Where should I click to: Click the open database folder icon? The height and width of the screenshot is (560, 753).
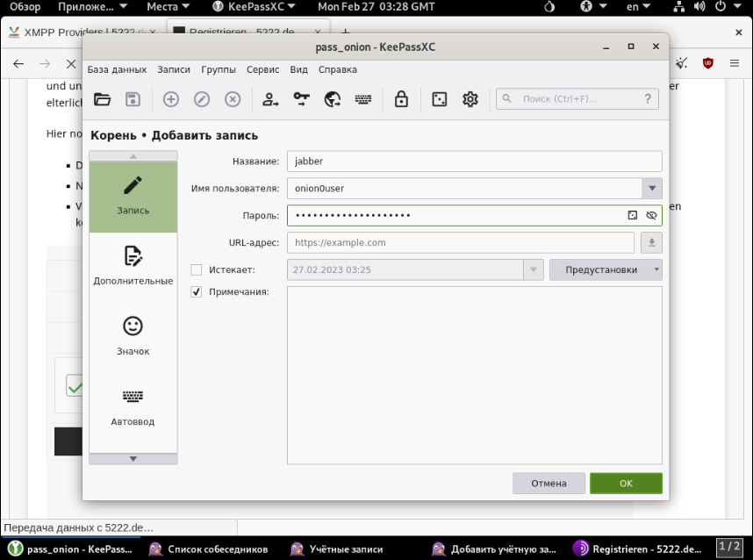coord(103,99)
